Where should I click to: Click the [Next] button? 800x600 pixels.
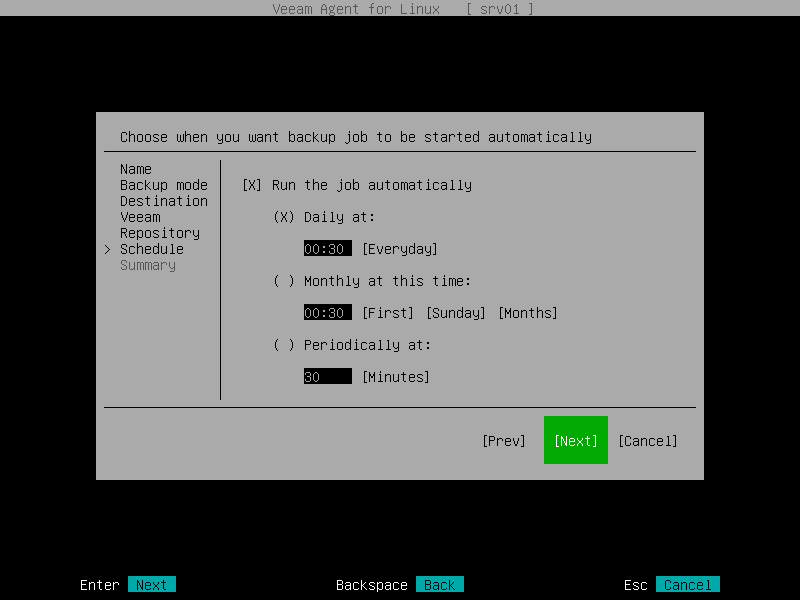tap(575, 440)
